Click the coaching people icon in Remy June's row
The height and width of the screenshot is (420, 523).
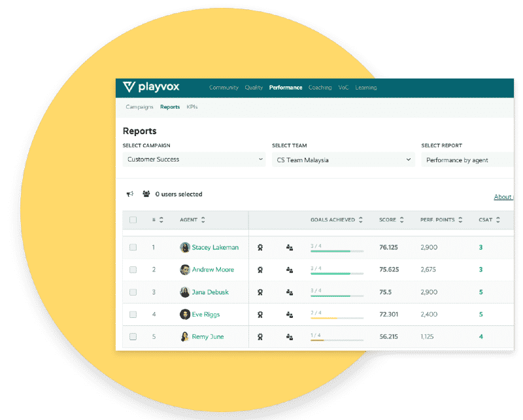(290, 337)
